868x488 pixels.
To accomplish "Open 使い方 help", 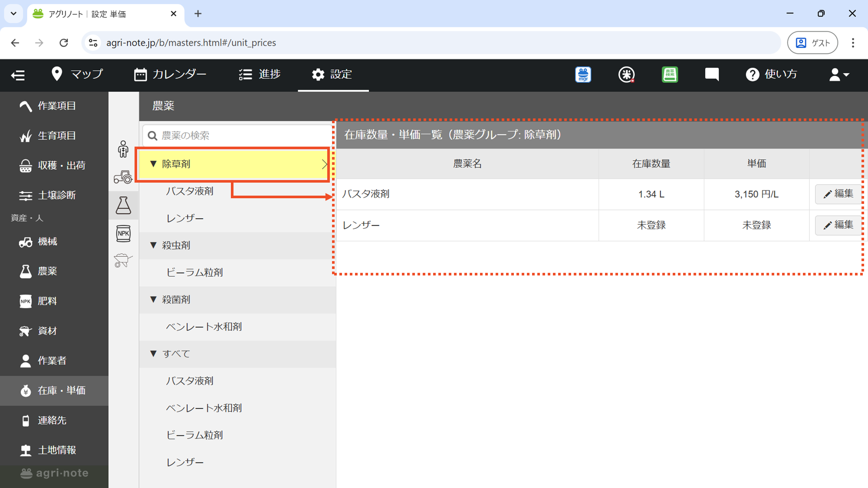I will (x=771, y=74).
